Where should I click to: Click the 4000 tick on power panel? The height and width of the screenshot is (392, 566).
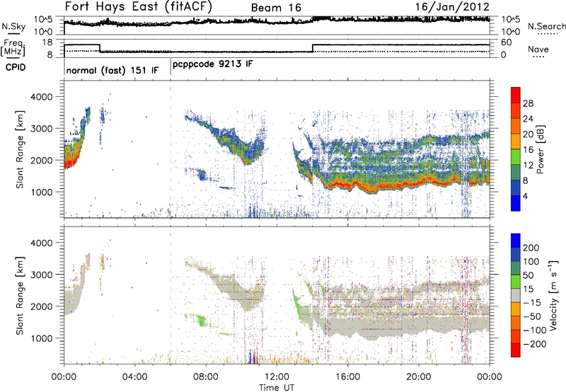41,97
